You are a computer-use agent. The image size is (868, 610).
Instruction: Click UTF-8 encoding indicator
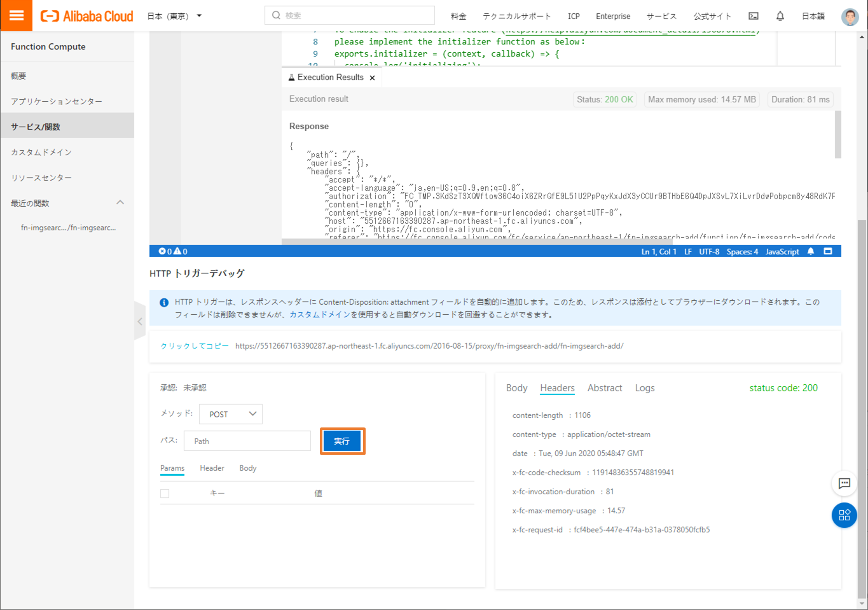coord(709,252)
